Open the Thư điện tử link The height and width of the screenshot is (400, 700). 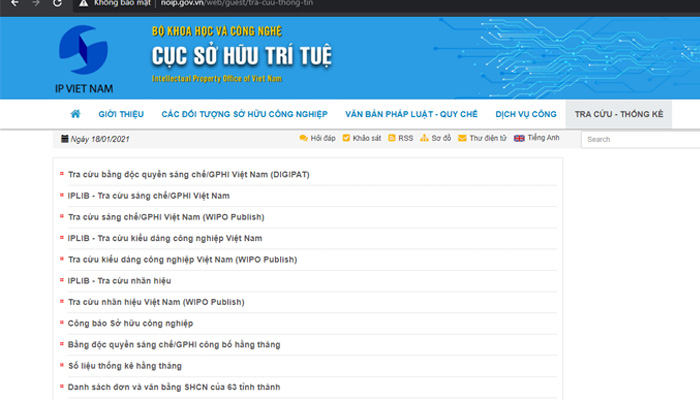coord(488,138)
